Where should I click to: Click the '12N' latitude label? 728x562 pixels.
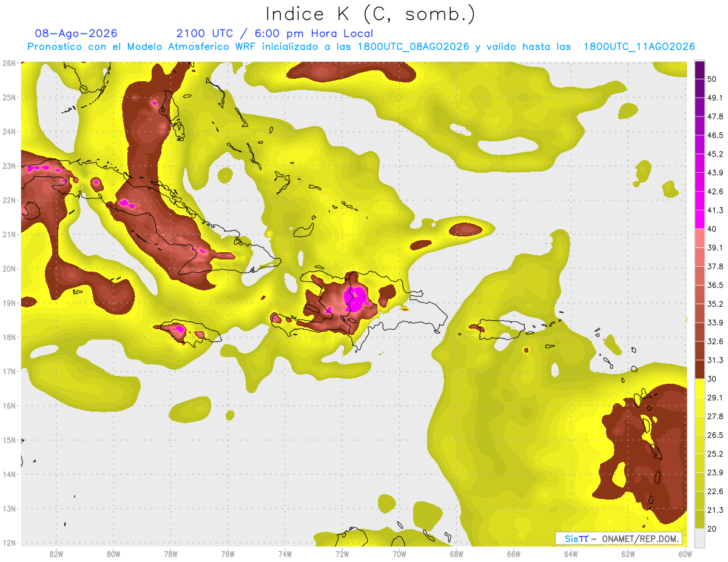coord(9,543)
